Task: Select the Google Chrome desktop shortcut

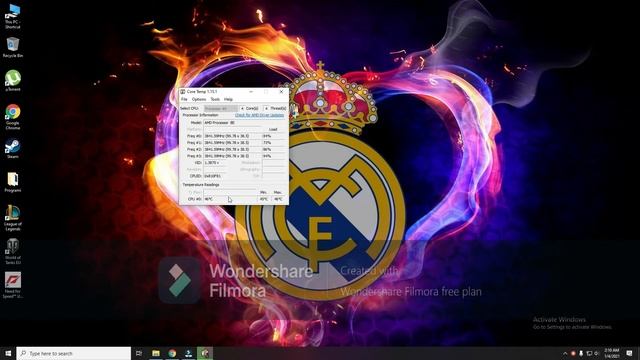Action: [13, 117]
